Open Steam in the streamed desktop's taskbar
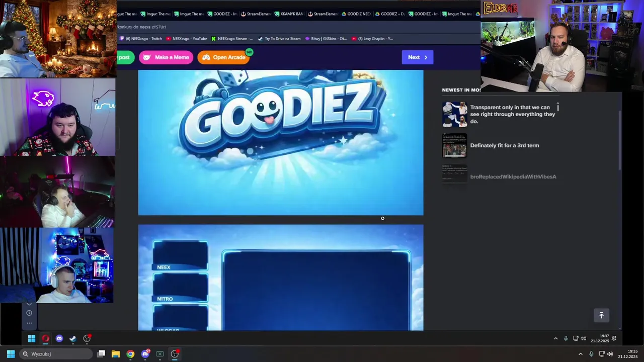The image size is (644, 362). (x=73, y=338)
